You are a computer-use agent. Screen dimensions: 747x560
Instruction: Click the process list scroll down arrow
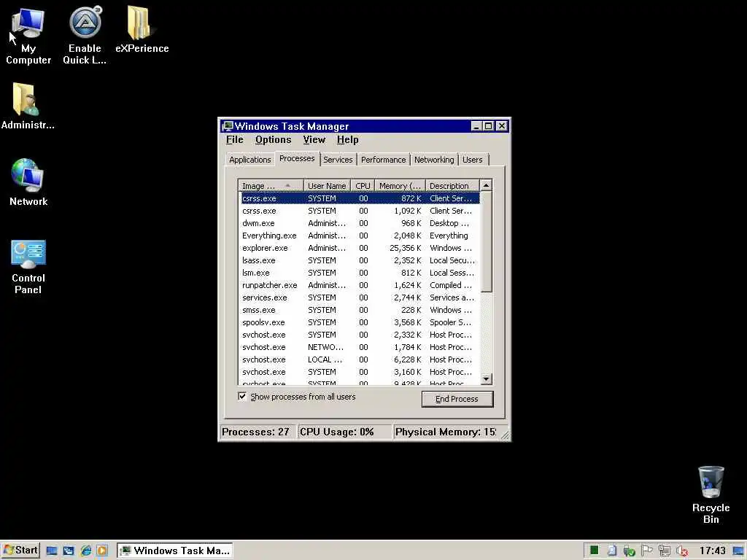[x=486, y=379]
